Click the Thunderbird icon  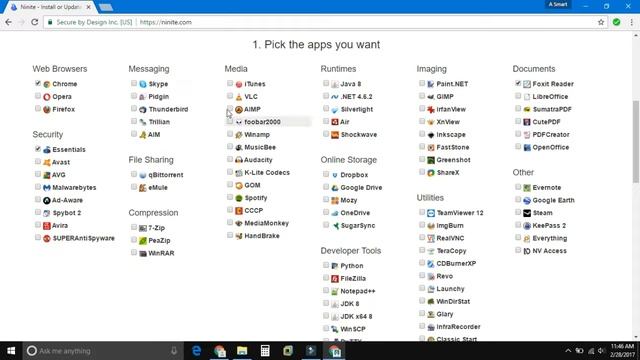(143, 109)
